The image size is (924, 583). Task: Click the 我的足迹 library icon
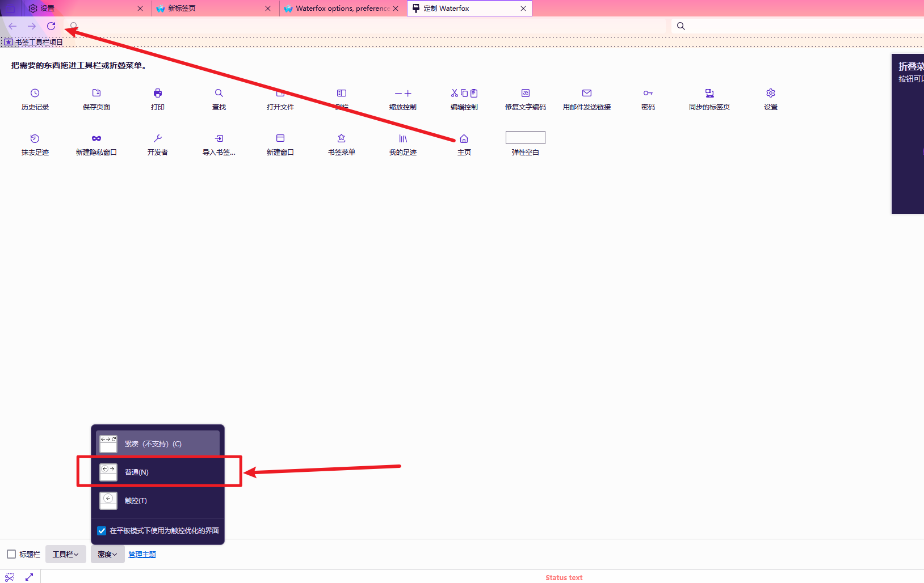click(403, 138)
